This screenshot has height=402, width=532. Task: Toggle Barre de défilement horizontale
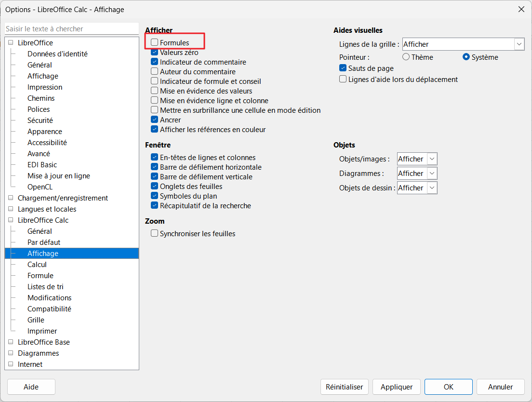[x=154, y=167]
